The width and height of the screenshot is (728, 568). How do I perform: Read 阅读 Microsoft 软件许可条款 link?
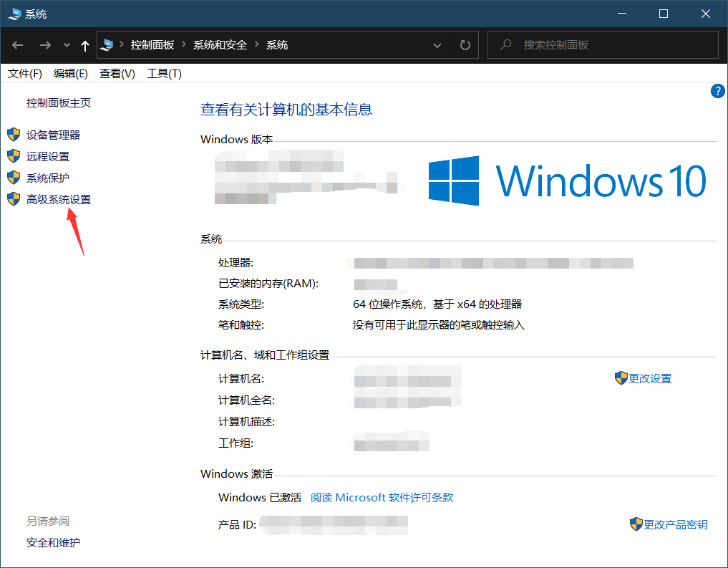pos(382,497)
